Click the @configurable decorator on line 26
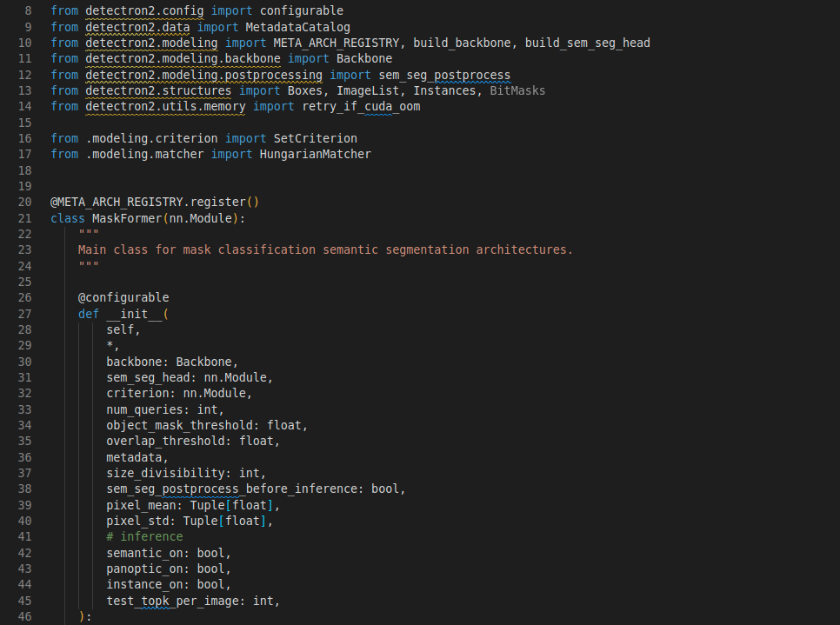The height and width of the screenshot is (625, 840). (123, 298)
